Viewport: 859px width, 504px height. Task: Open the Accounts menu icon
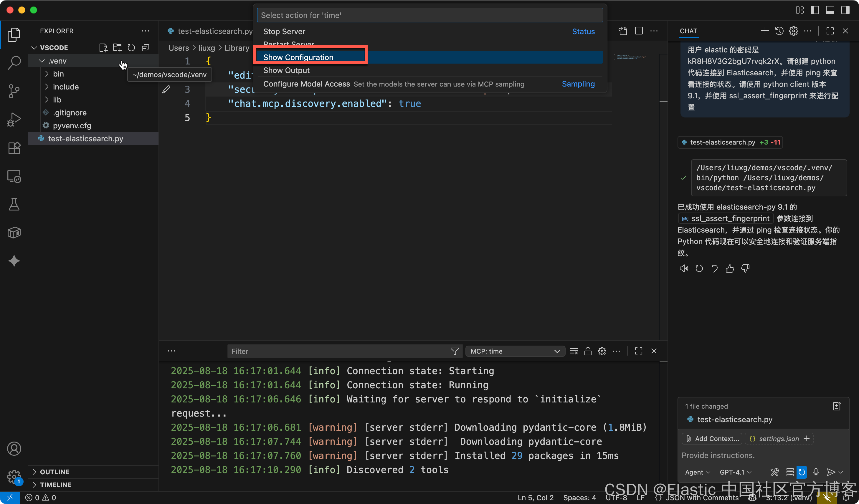14,448
